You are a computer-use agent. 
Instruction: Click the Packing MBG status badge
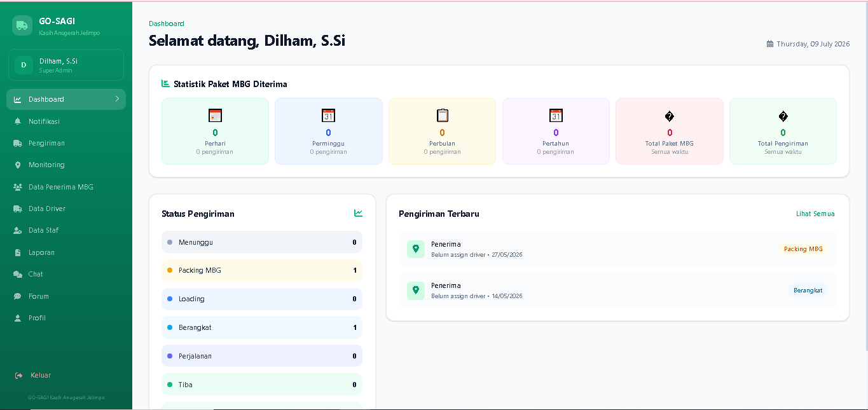[x=803, y=249]
